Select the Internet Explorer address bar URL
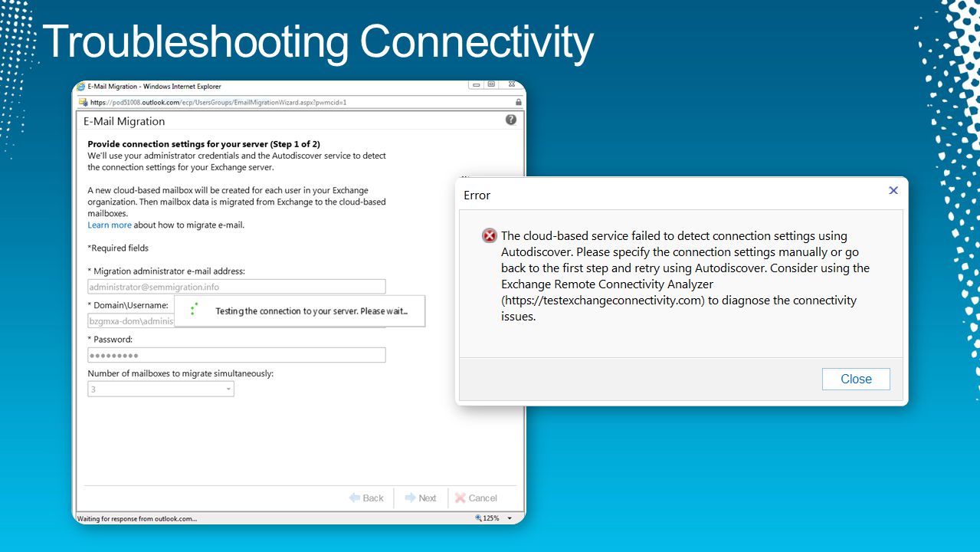Image resolution: width=980 pixels, height=552 pixels. [x=218, y=102]
